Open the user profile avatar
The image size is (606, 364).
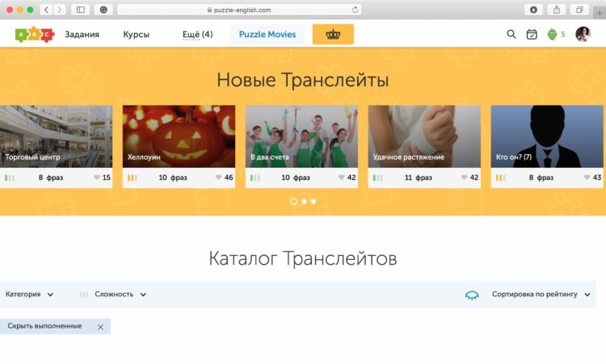click(x=583, y=35)
